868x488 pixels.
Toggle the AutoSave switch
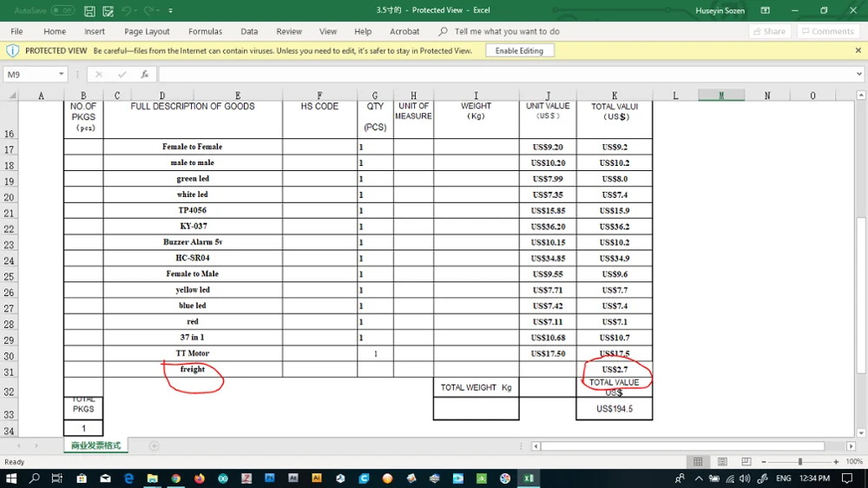62,10
